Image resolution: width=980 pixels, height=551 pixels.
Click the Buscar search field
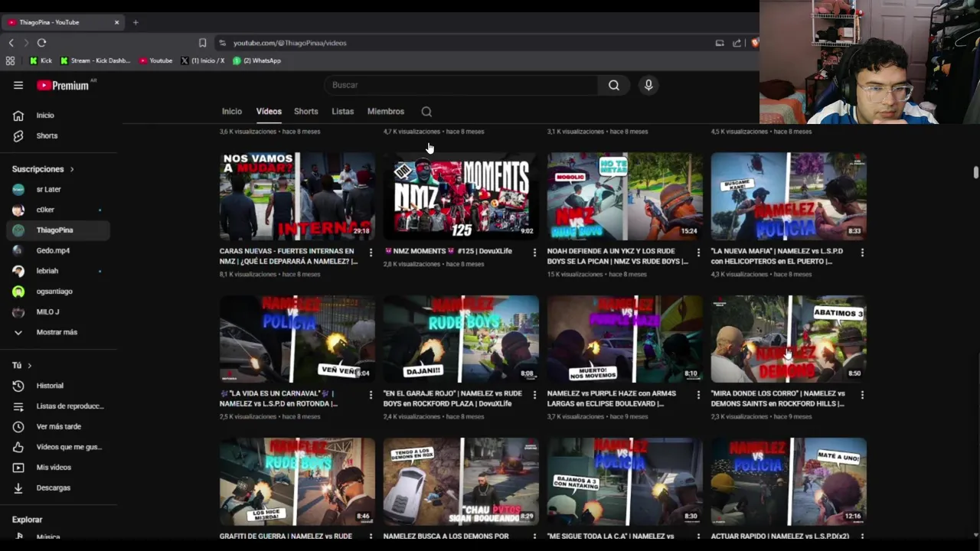click(462, 85)
